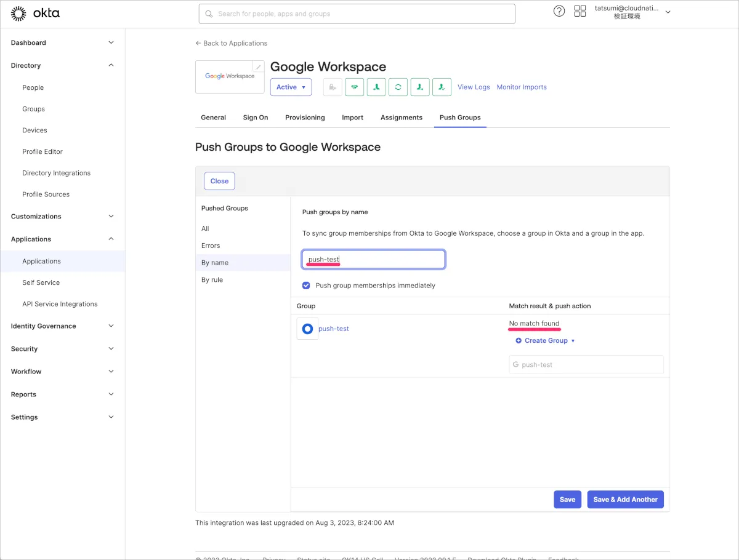Open the View Logs link

pyautogui.click(x=474, y=87)
